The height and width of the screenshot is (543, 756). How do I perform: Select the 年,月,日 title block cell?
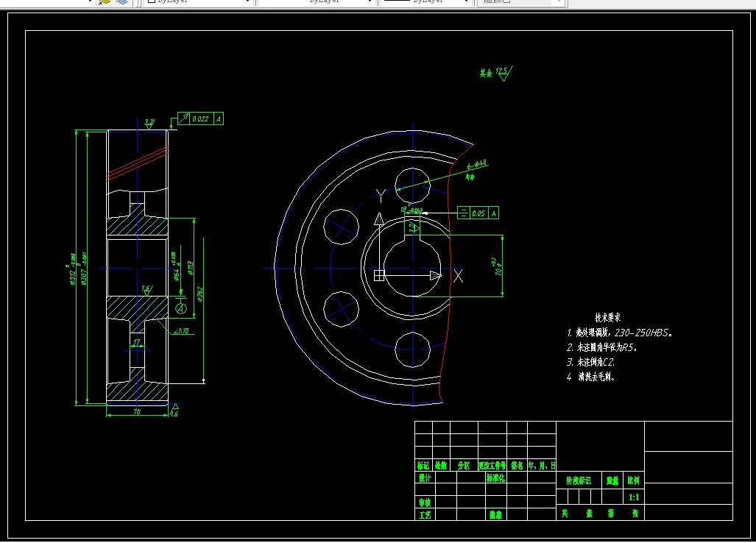click(x=542, y=466)
